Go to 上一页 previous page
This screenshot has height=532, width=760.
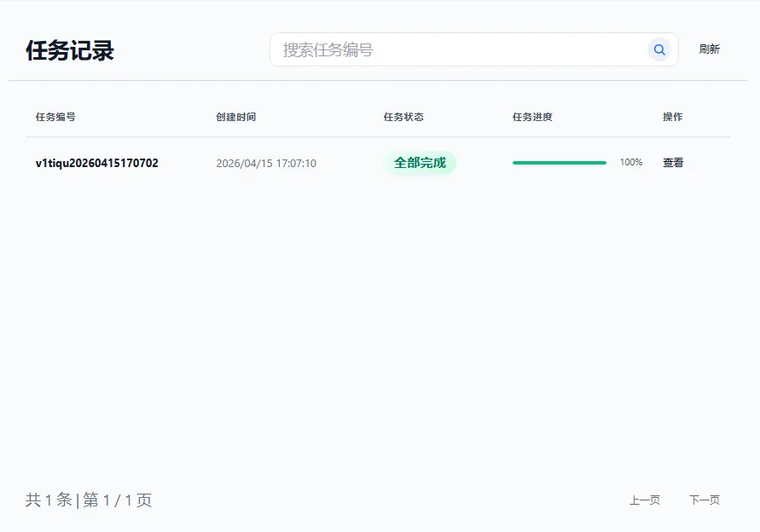pos(644,500)
